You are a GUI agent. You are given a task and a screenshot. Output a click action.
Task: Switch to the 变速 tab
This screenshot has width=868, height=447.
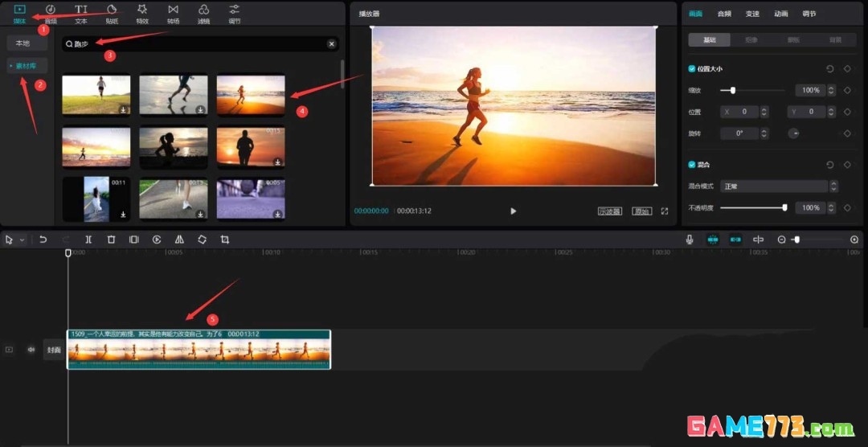(x=752, y=14)
